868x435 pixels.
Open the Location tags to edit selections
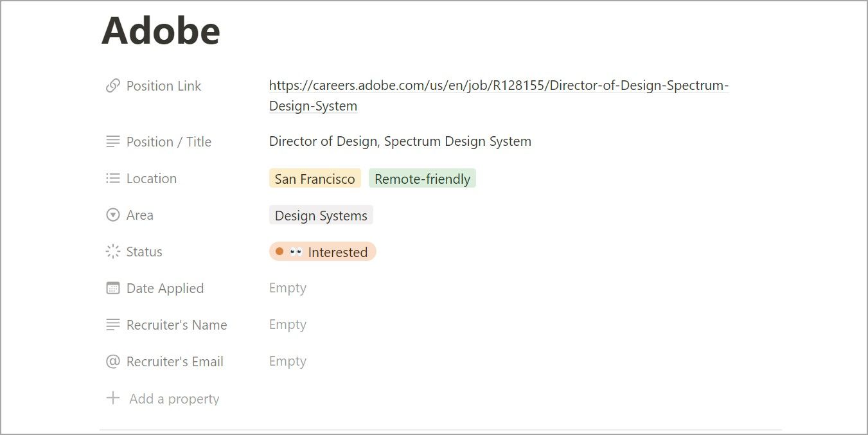(x=373, y=178)
